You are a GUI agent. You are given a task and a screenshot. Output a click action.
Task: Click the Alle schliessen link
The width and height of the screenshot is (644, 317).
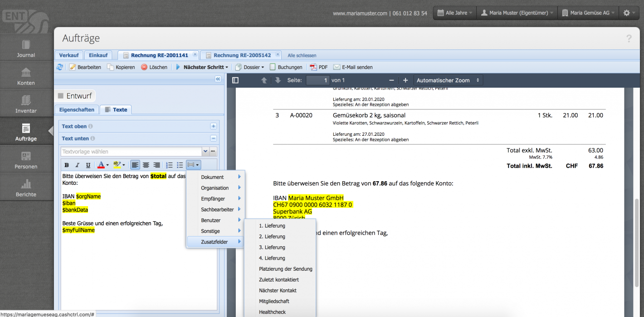pyautogui.click(x=302, y=55)
